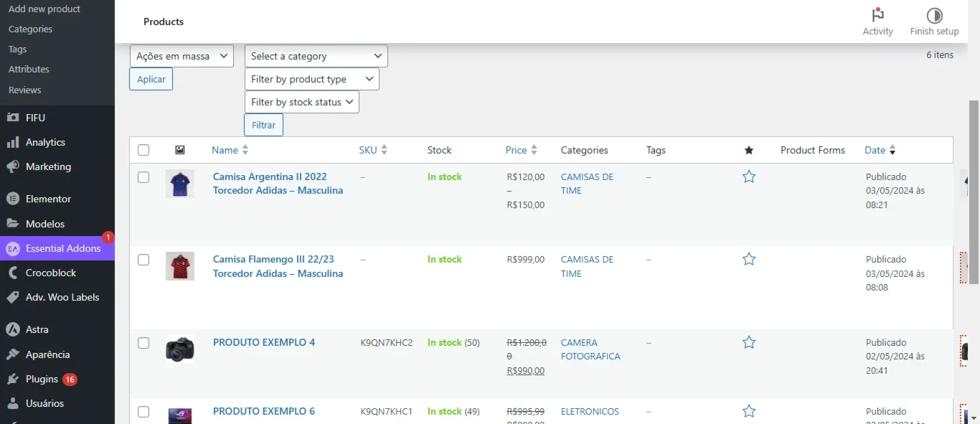Image resolution: width=980 pixels, height=424 pixels.
Task: Select the PRODUTO EXEMPLO 4 checkbox
Action: click(143, 343)
